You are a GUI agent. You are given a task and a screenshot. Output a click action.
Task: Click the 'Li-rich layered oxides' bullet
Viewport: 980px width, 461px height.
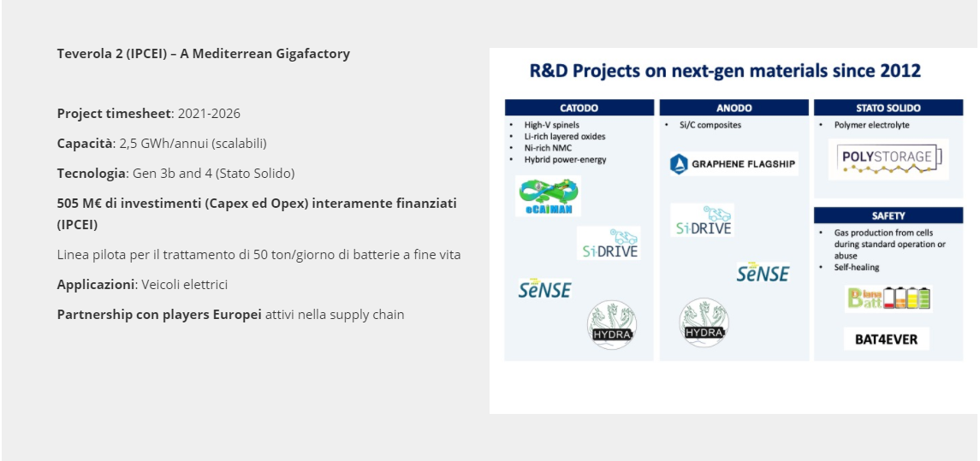click(x=564, y=136)
